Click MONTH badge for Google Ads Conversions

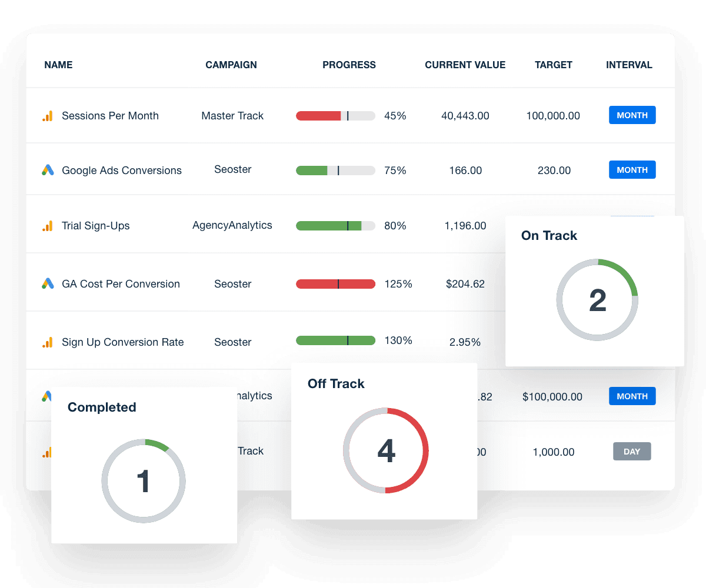pos(632,170)
